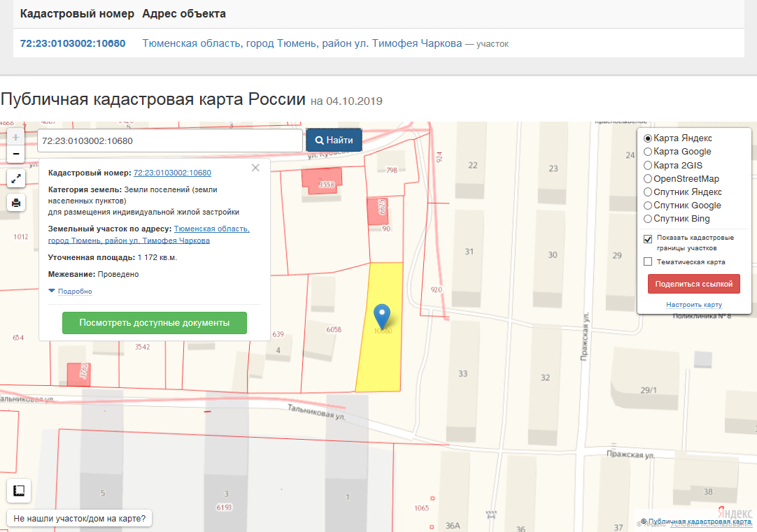Click parcel 6058 on the map
This screenshot has height=532, width=757.
coord(334,329)
